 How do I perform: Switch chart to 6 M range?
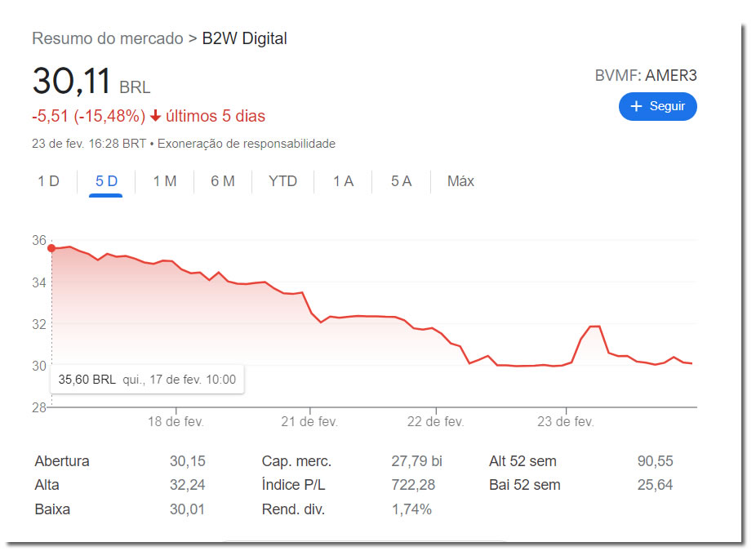[x=222, y=181]
